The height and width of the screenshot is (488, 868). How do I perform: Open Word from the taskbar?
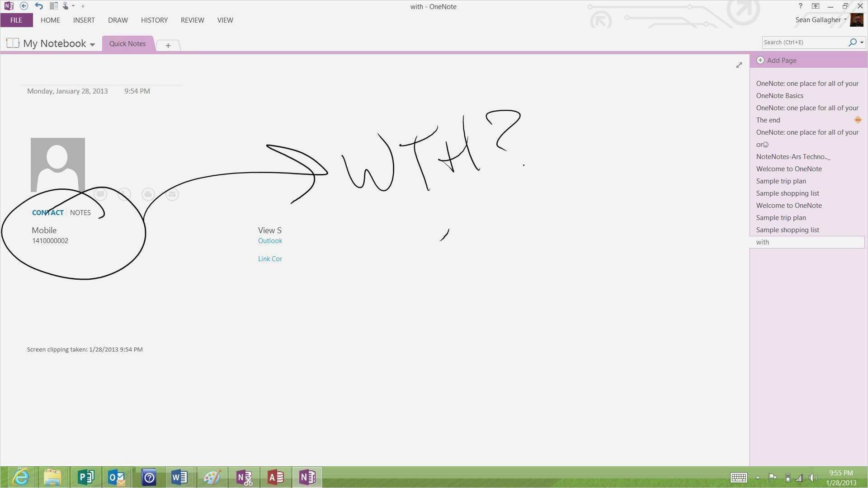pyautogui.click(x=179, y=477)
